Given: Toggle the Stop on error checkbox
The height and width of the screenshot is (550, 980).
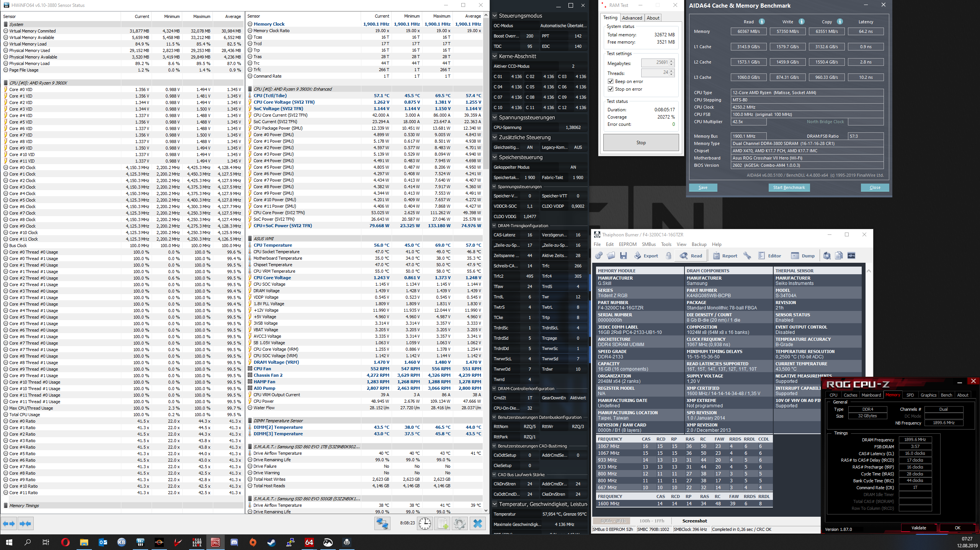Looking at the screenshot, I should (x=611, y=89).
